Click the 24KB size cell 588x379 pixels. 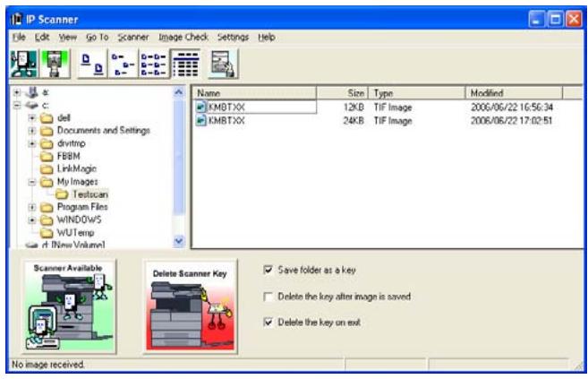pos(354,121)
